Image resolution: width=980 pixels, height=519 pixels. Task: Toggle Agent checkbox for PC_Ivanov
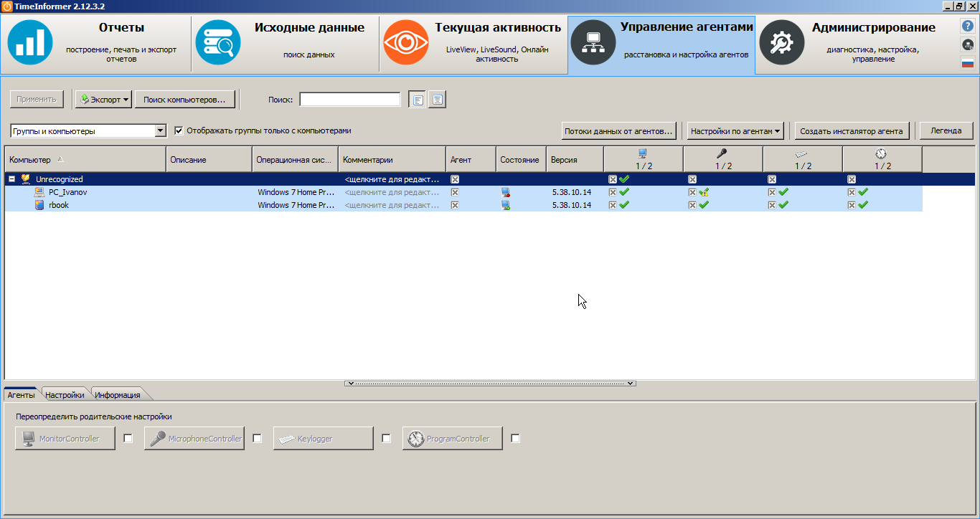pyautogui.click(x=455, y=192)
